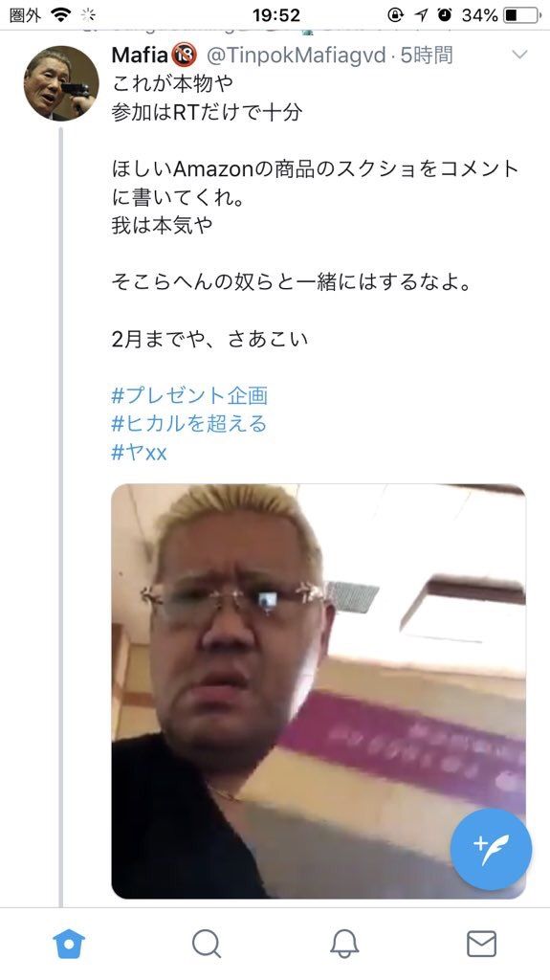This screenshot has height=980, width=550.
Task: Open the Home tab in bottom bar
Action: click(x=69, y=944)
